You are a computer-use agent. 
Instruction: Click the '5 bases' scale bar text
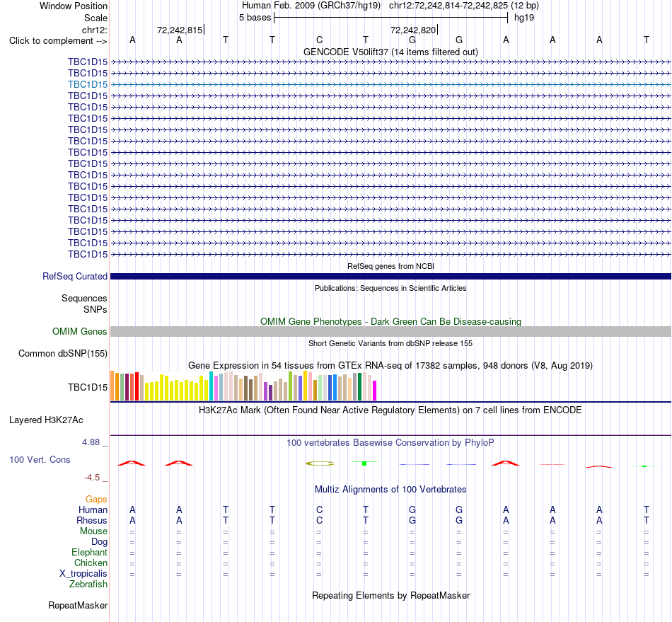(255, 18)
